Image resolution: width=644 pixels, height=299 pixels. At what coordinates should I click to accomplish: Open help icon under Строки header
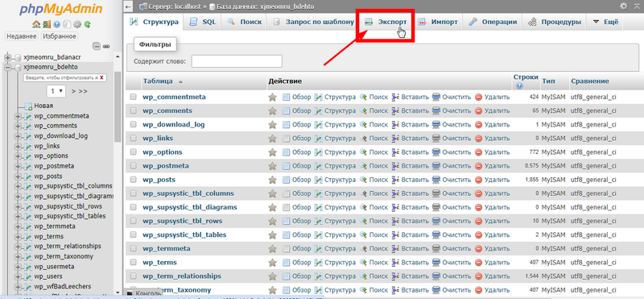tap(519, 86)
